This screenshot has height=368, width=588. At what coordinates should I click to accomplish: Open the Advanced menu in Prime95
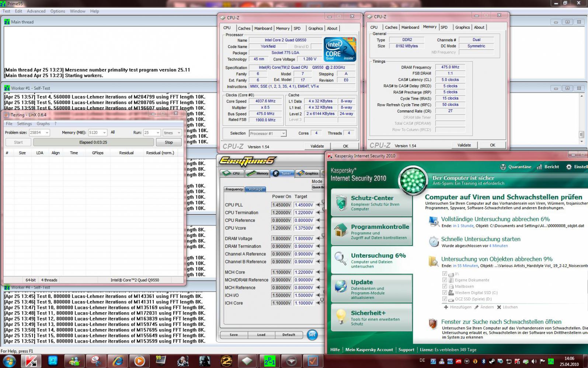(x=36, y=11)
